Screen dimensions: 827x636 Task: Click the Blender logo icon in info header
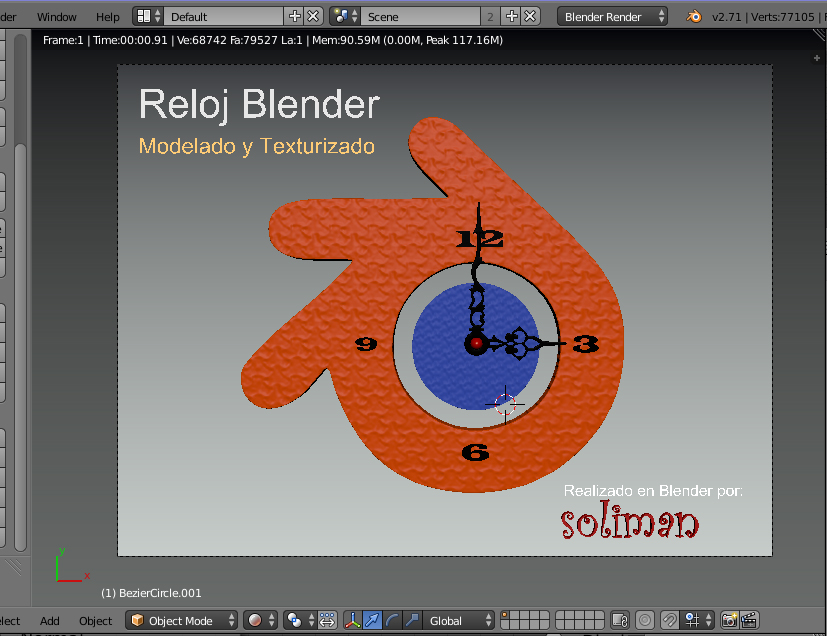(x=694, y=16)
